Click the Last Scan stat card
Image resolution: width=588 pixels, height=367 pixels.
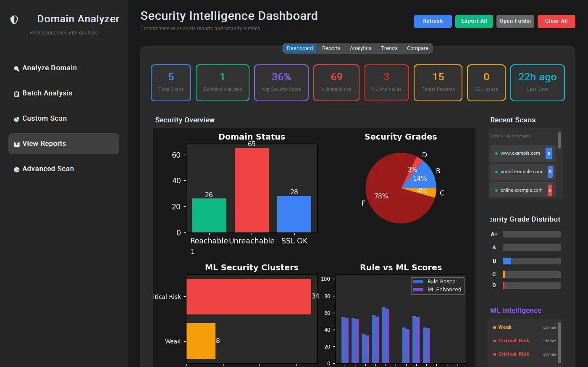pyautogui.click(x=538, y=83)
